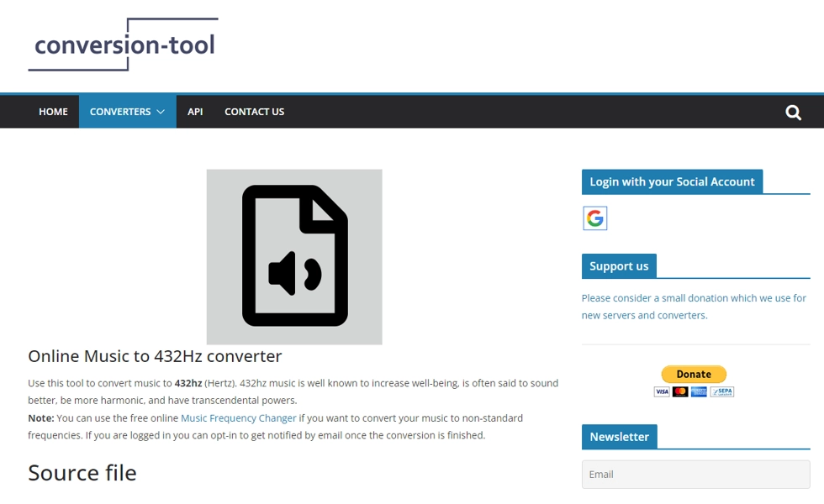
Task: Click the Email newsletter input field
Action: coord(695,474)
